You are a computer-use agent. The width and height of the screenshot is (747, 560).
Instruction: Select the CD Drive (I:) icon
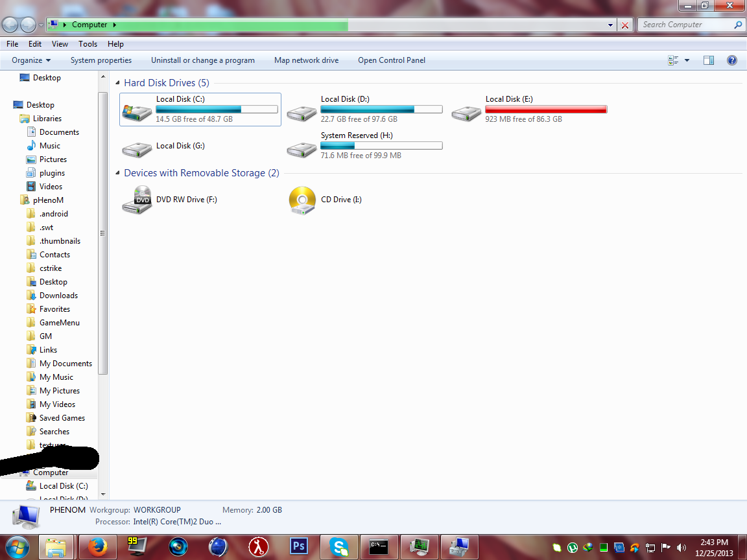pyautogui.click(x=302, y=200)
